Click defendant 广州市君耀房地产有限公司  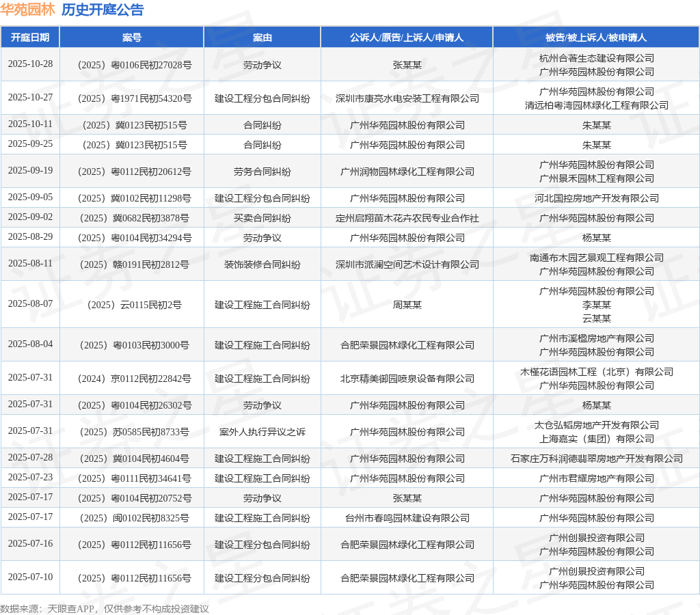[x=596, y=479]
